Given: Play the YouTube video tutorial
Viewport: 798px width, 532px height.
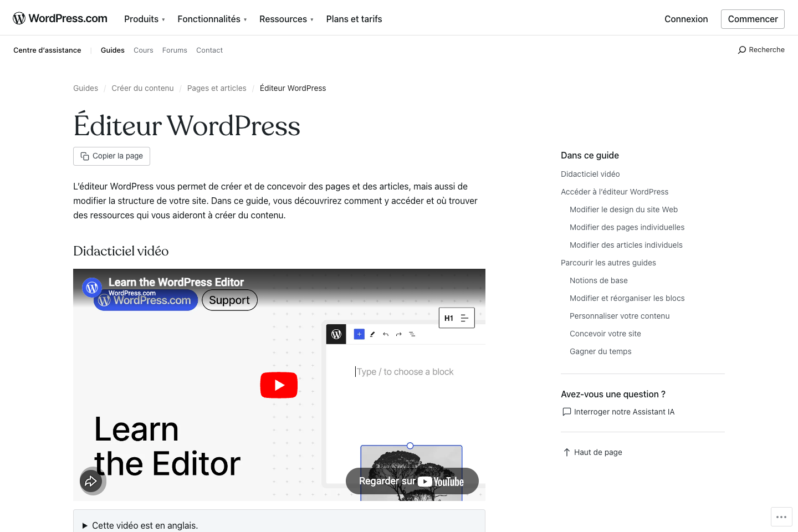Looking at the screenshot, I should (x=279, y=385).
